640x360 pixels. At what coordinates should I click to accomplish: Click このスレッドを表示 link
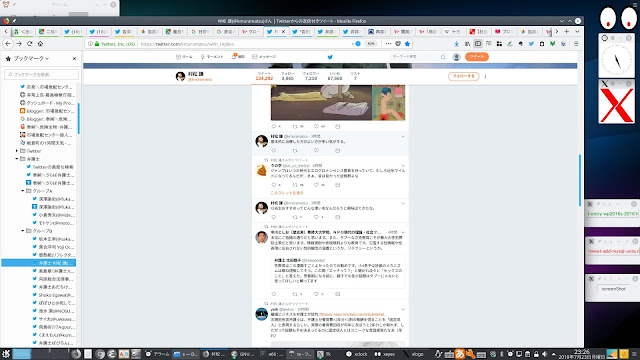pos(287,193)
